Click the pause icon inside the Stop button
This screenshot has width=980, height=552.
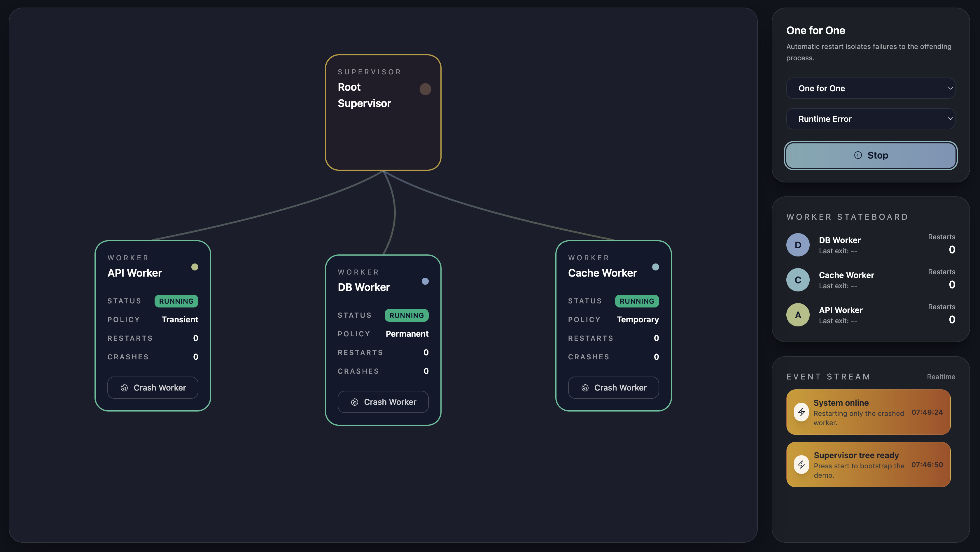click(x=857, y=155)
